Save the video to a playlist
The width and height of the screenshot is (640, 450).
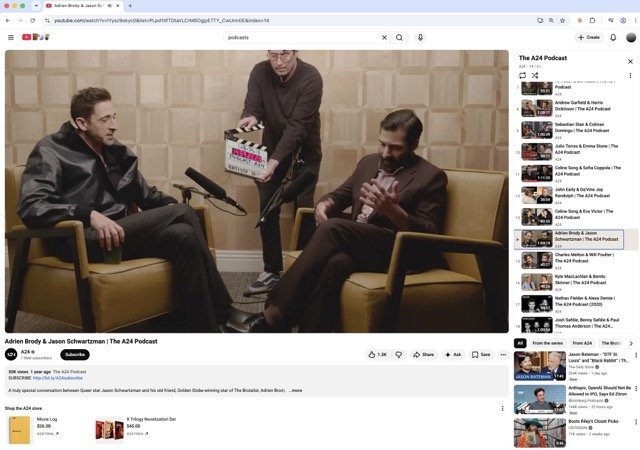[x=481, y=354]
